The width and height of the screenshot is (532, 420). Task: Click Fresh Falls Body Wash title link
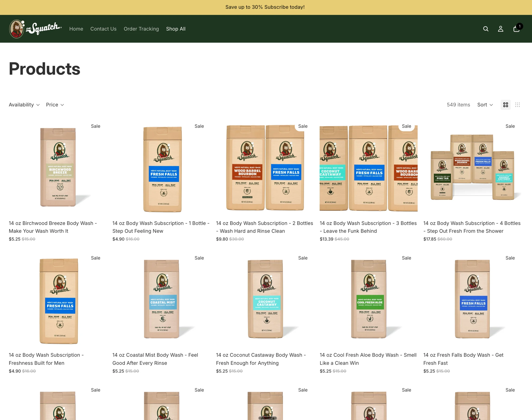[463, 359]
